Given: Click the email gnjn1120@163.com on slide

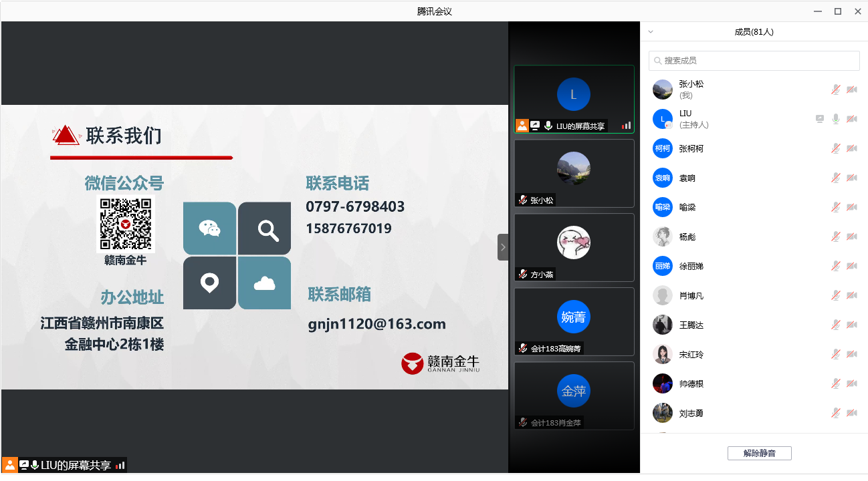Looking at the screenshot, I should click(x=376, y=324).
